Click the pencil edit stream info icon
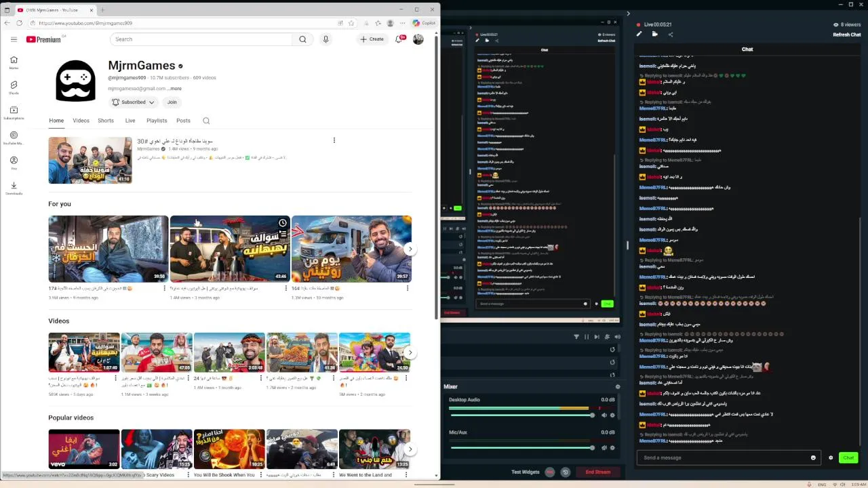 pos(638,34)
